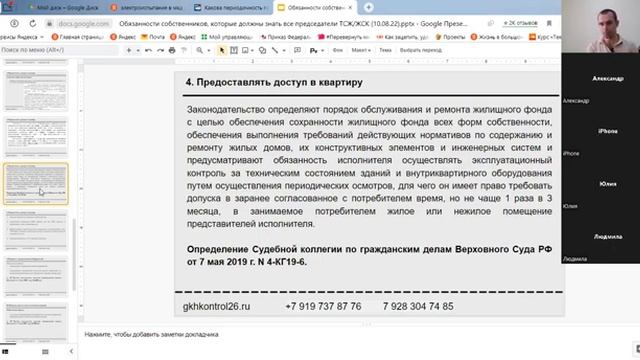The height and width of the screenshot is (360, 640).
Task: Expand the line type dropdown arrow
Action: pos(284,51)
